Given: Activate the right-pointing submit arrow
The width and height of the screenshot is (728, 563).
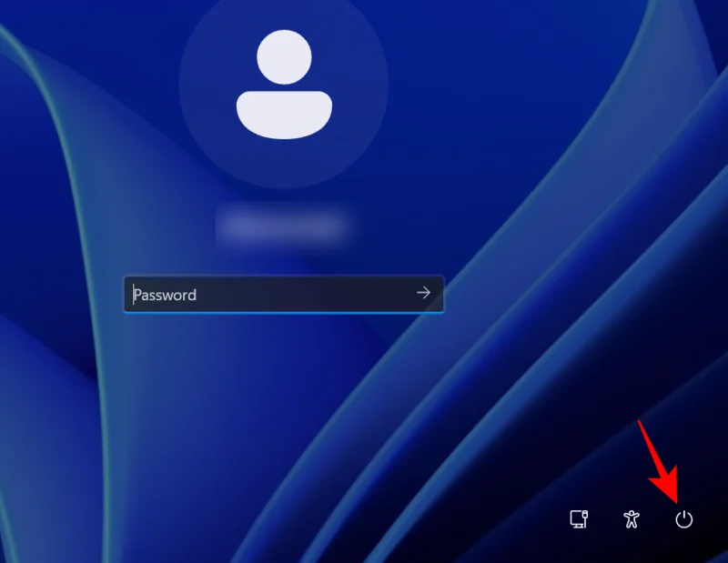Looking at the screenshot, I should [422, 293].
